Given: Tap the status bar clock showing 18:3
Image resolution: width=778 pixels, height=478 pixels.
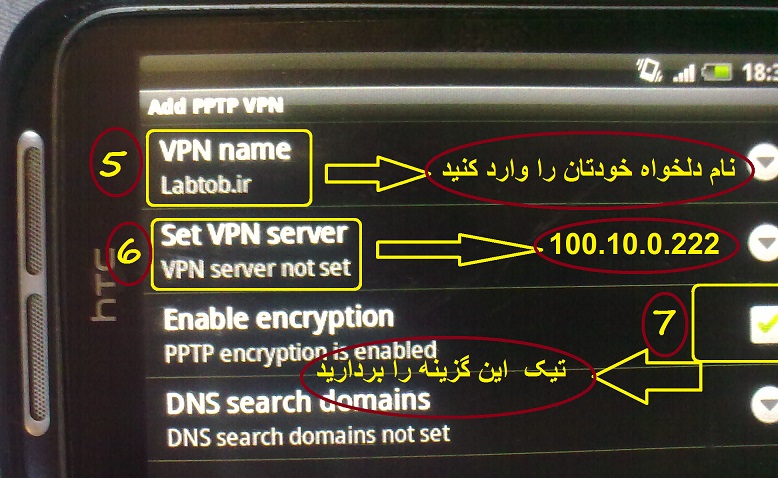Looking at the screenshot, I should pyautogui.click(x=759, y=72).
